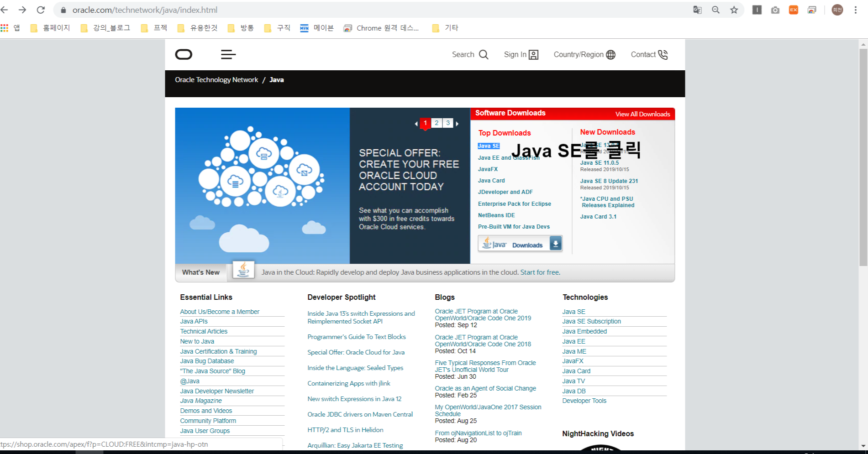Click the camera extension icon
Viewport: 868px width, 454px height.
pyautogui.click(x=775, y=10)
